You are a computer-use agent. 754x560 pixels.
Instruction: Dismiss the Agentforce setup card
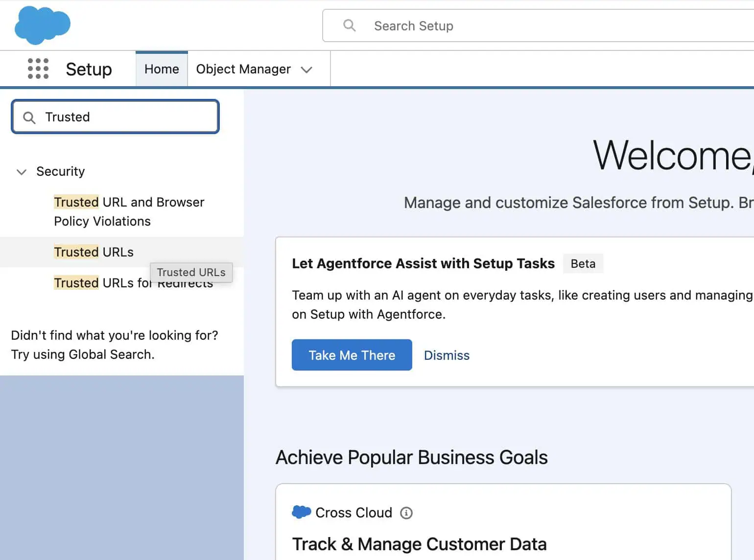[x=447, y=355]
